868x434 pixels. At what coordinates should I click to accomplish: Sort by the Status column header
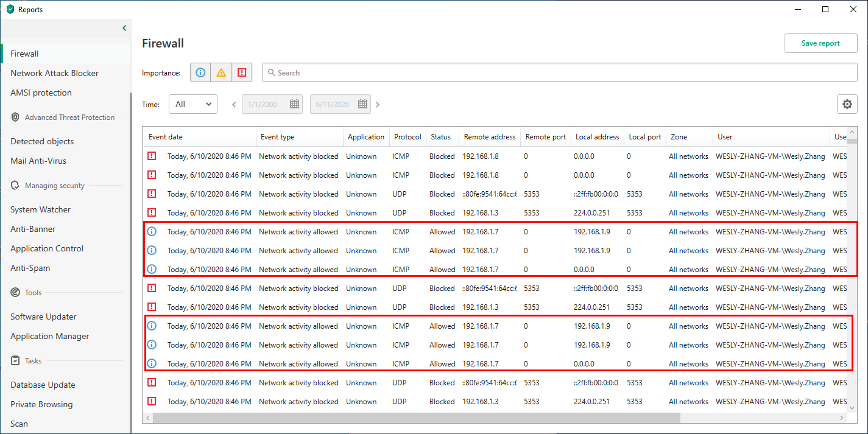click(x=442, y=137)
